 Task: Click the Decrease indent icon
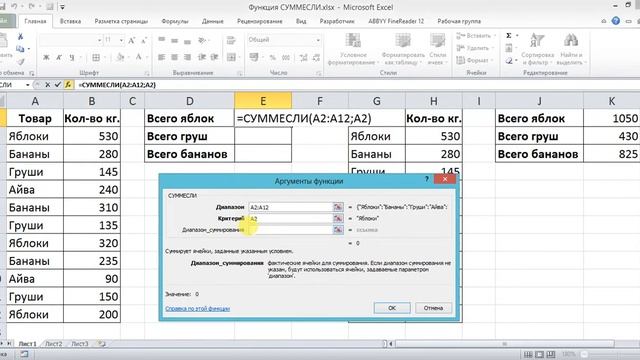(x=202, y=58)
